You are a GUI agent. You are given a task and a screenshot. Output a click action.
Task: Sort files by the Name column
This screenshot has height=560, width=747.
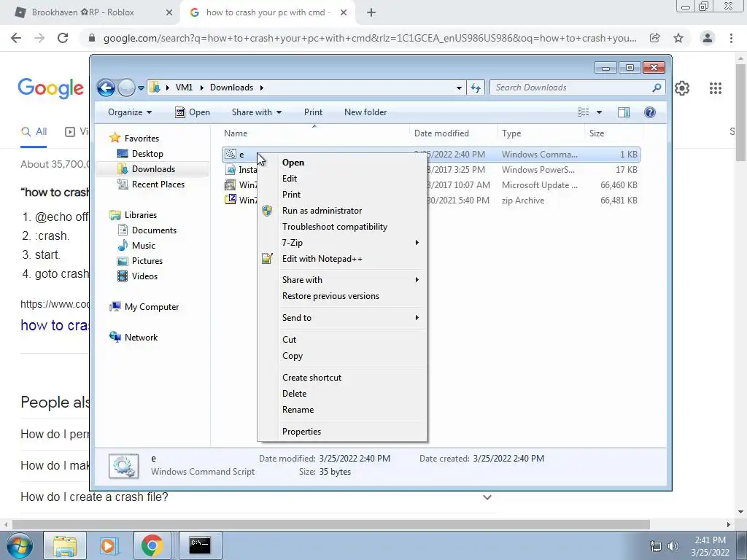click(314, 133)
